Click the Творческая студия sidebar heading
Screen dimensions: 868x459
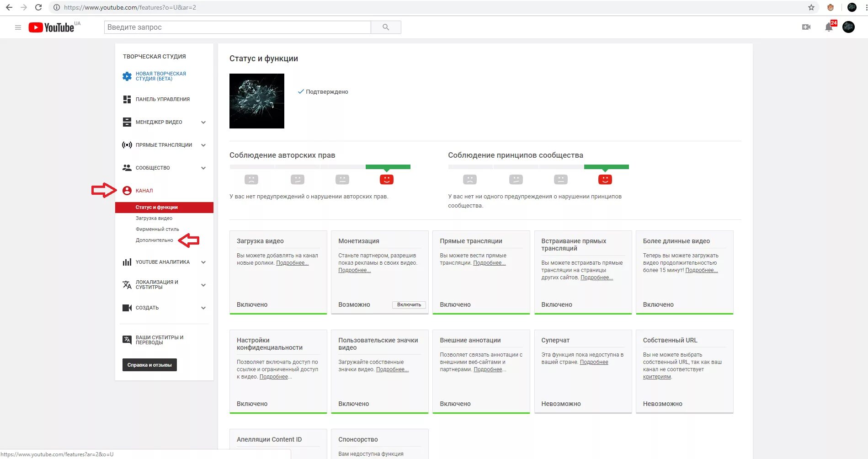coord(154,57)
